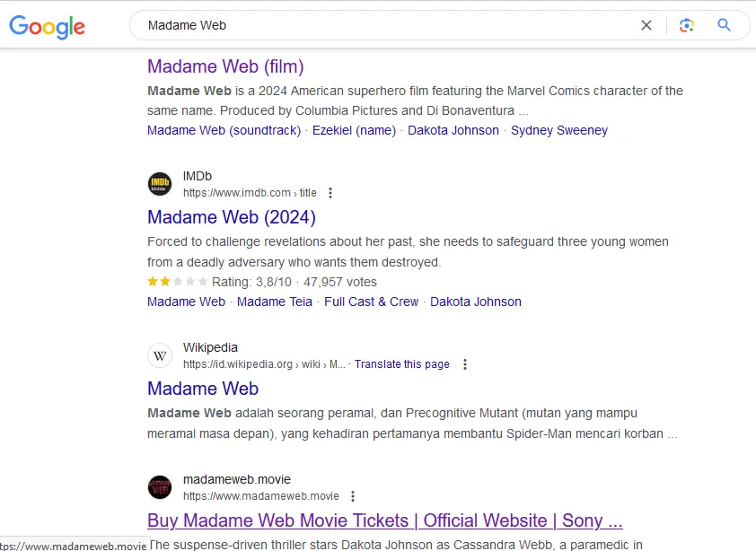Screen dimensions: 756x551
Task: Click the imdb.com URL breadcrumb
Action: pos(250,193)
